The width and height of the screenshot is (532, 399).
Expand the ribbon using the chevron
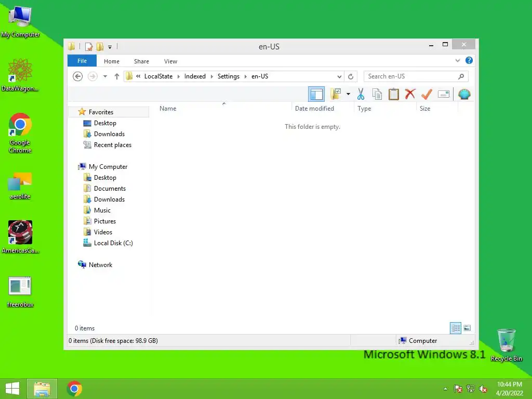(x=458, y=61)
